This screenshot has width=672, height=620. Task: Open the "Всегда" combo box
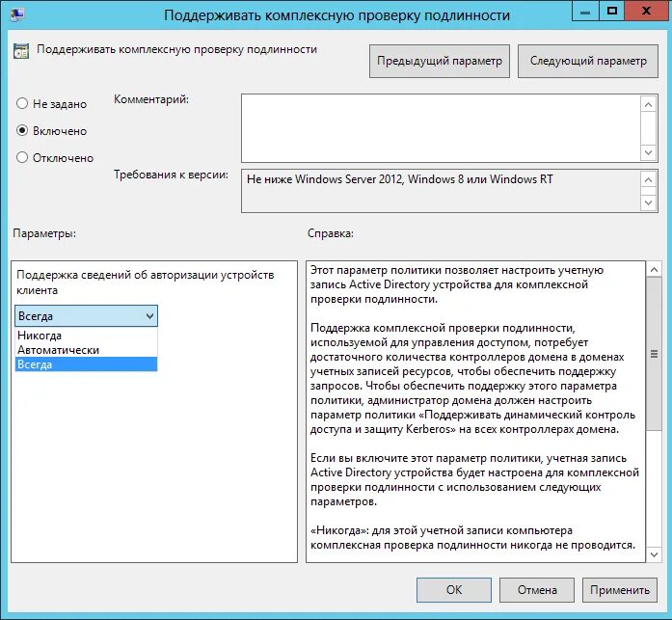pyautogui.click(x=86, y=316)
